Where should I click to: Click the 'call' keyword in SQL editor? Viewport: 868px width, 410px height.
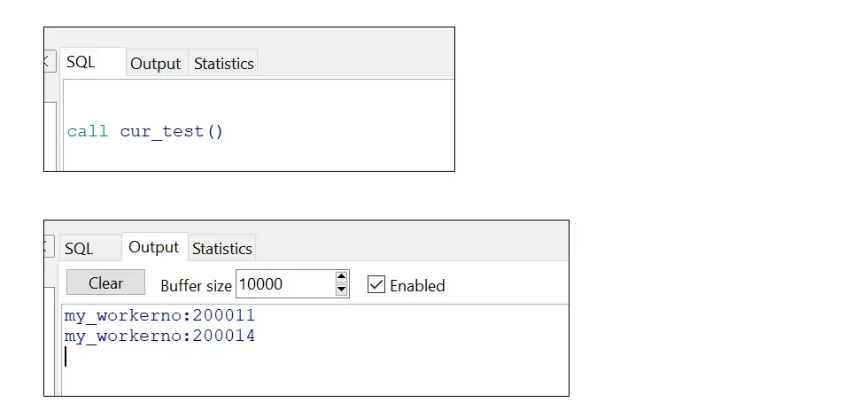click(88, 131)
